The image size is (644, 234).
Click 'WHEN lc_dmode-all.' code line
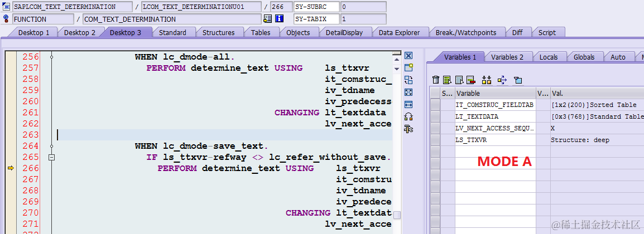click(185, 57)
